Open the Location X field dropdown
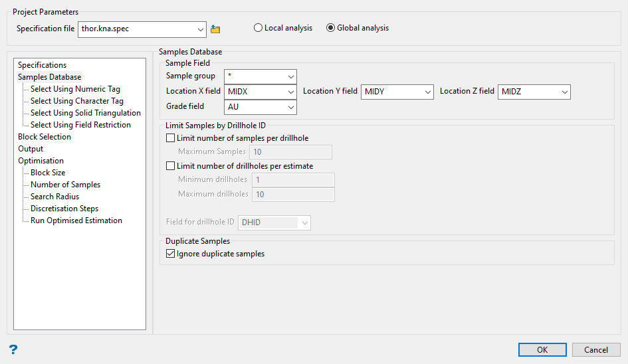The width and height of the screenshot is (628, 364). tap(290, 92)
